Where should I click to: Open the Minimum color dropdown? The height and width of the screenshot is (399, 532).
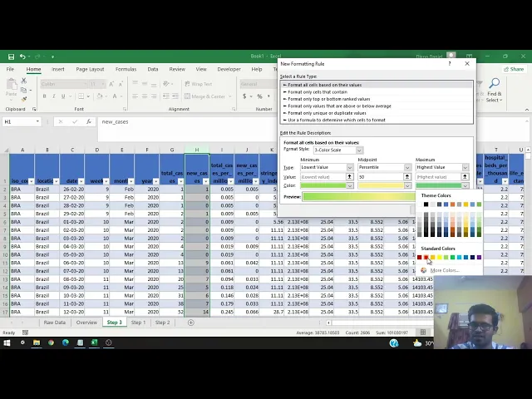pyautogui.click(x=349, y=185)
